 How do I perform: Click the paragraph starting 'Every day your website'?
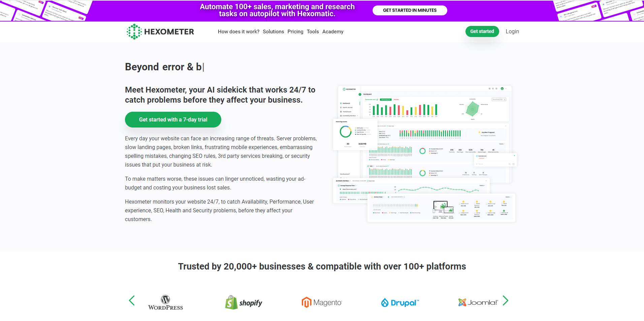[221, 151]
